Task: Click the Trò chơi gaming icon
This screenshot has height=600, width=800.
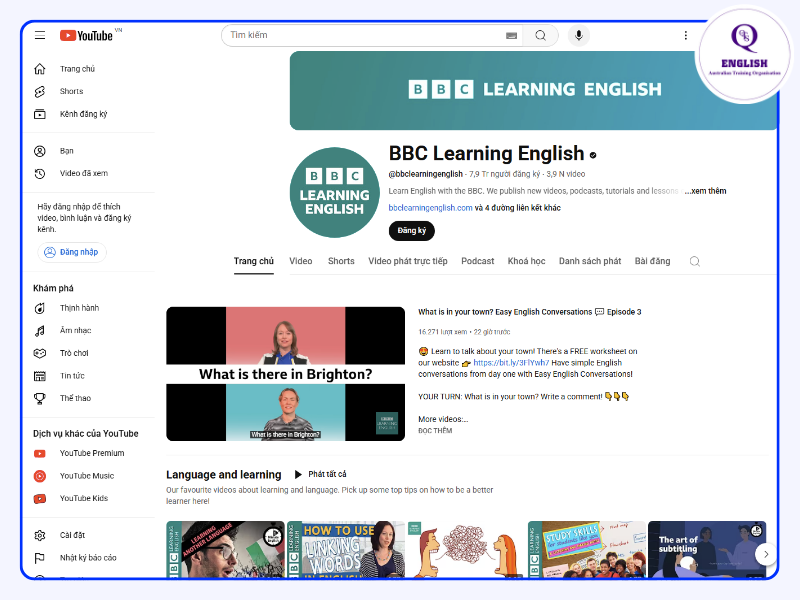Action: click(40, 353)
